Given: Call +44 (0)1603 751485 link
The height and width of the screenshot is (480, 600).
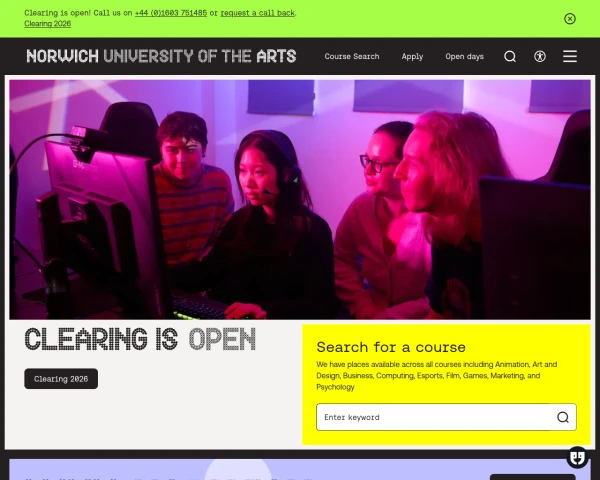Looking at the screenshot, I should point(171,13).
